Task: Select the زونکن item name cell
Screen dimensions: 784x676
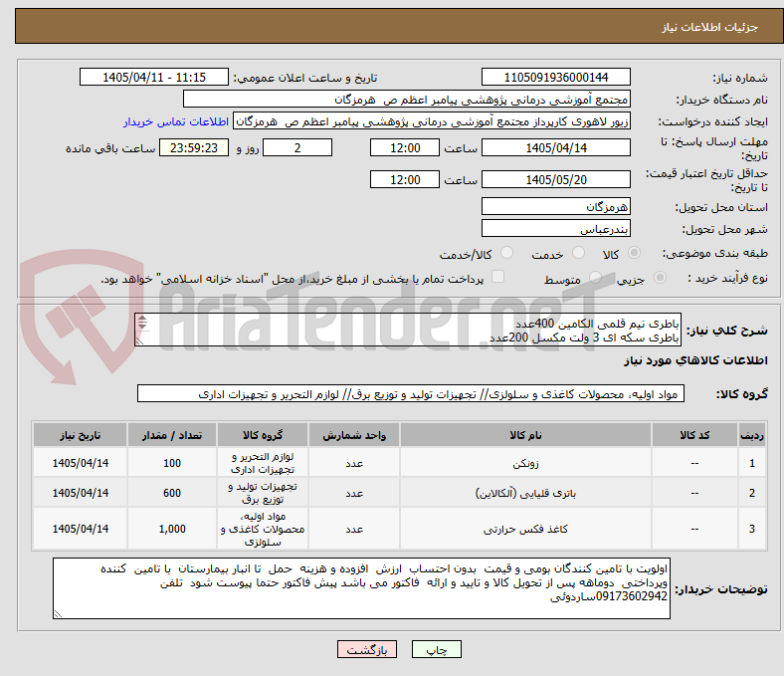Action: [525, 463]
